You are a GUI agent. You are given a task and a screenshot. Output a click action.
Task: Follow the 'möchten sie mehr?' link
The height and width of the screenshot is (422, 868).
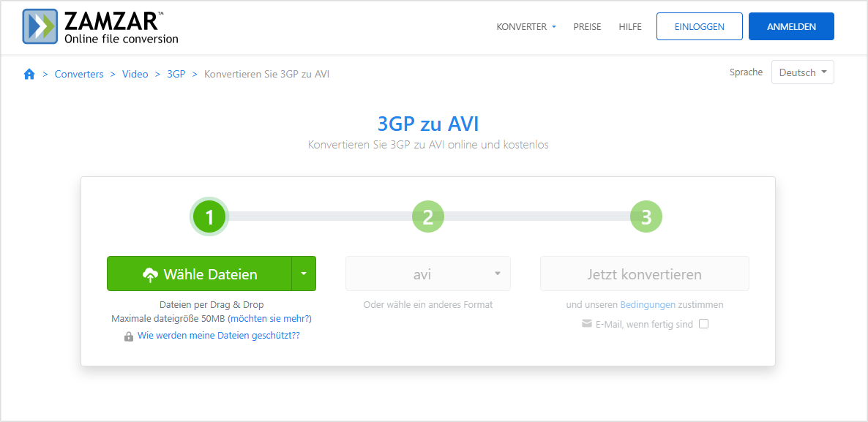tap(269, 319)
